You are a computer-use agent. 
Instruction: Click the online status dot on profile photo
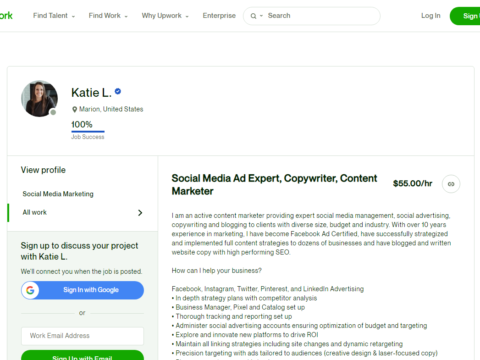(53, 112)
